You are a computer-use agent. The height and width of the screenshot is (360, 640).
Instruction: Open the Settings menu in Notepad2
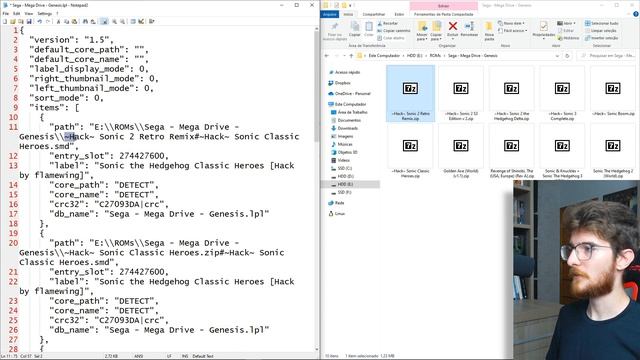point(44,13)
